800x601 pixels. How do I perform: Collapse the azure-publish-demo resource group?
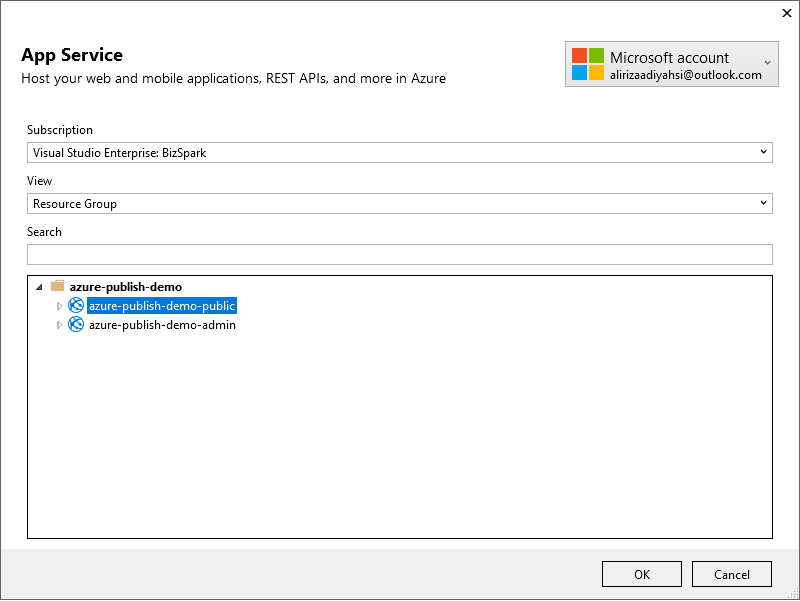(x=39, y=287)
